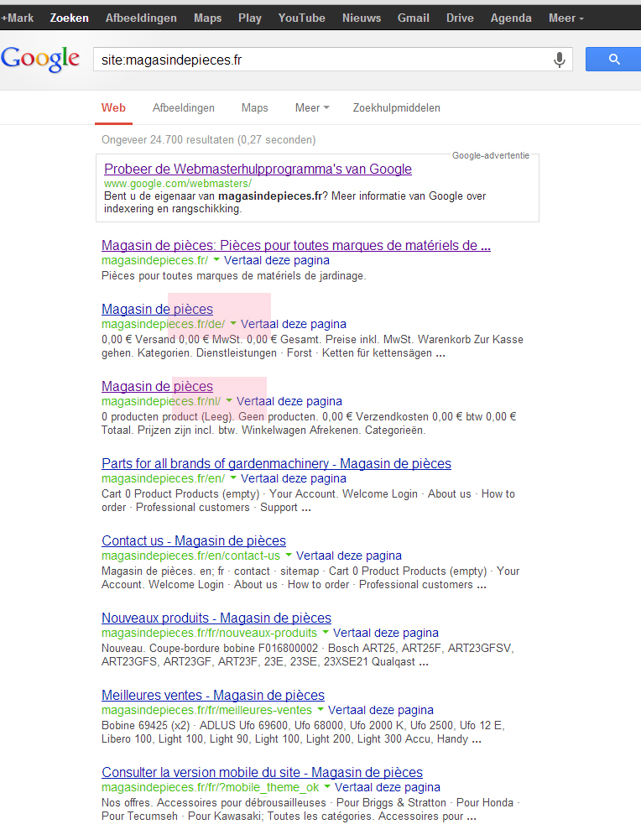Expand the Meer dropdown below search box
Screen dimensions: 641x840
312,107
